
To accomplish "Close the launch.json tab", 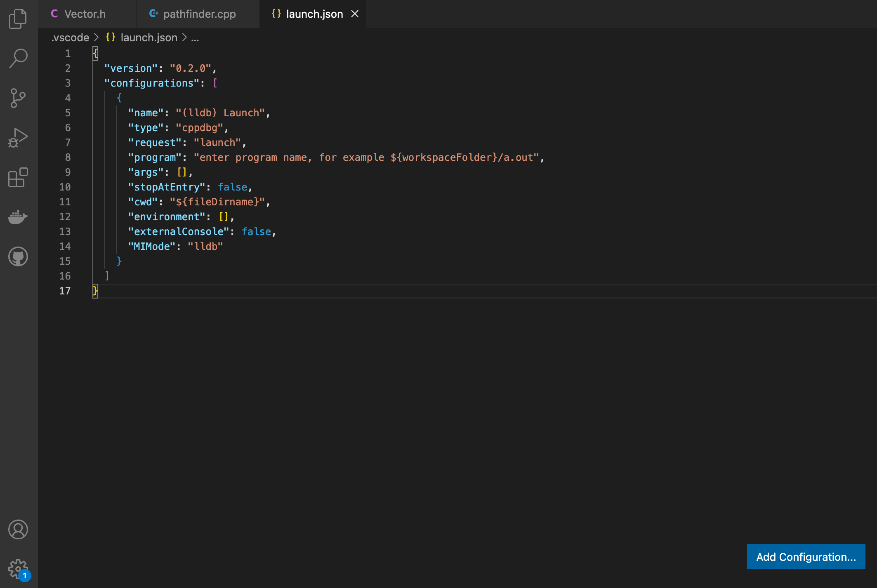I will (x=355, y=14).
